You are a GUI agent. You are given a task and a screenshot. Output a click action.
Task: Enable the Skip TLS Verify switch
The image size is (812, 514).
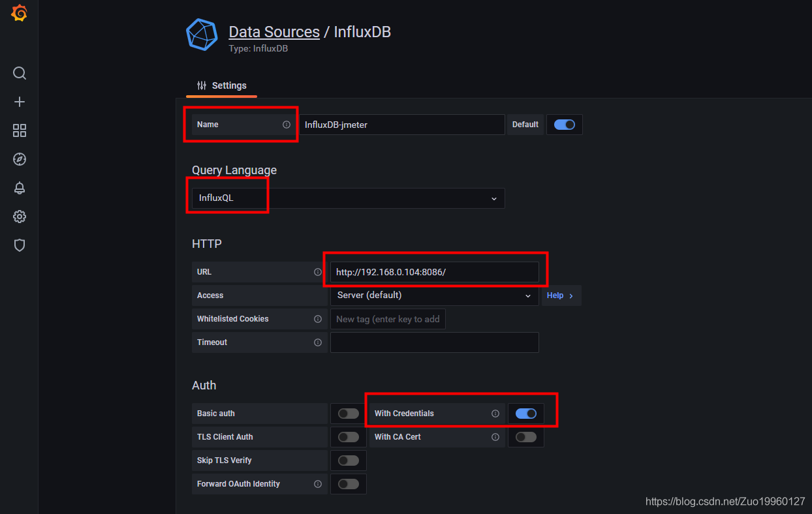point(349,461)
